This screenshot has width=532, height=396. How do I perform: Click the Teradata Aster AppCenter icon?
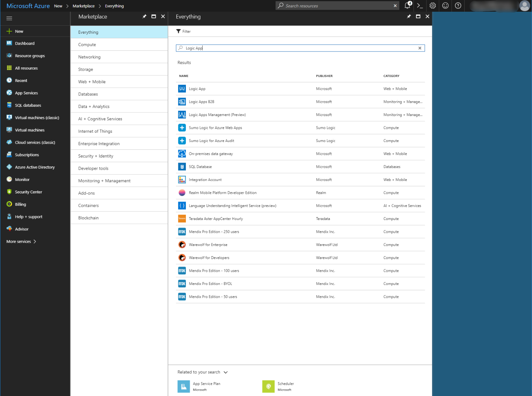point(182,219)
